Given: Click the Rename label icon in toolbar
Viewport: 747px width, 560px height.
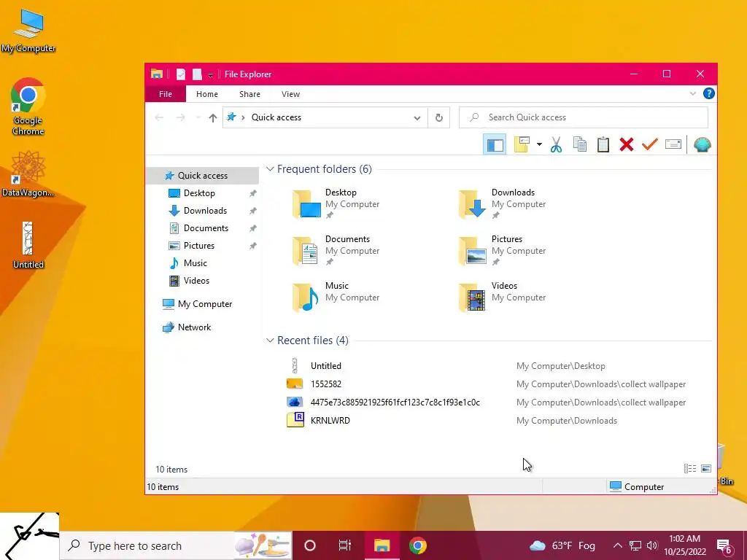Looking at the screenshot, I should (673, 144).
